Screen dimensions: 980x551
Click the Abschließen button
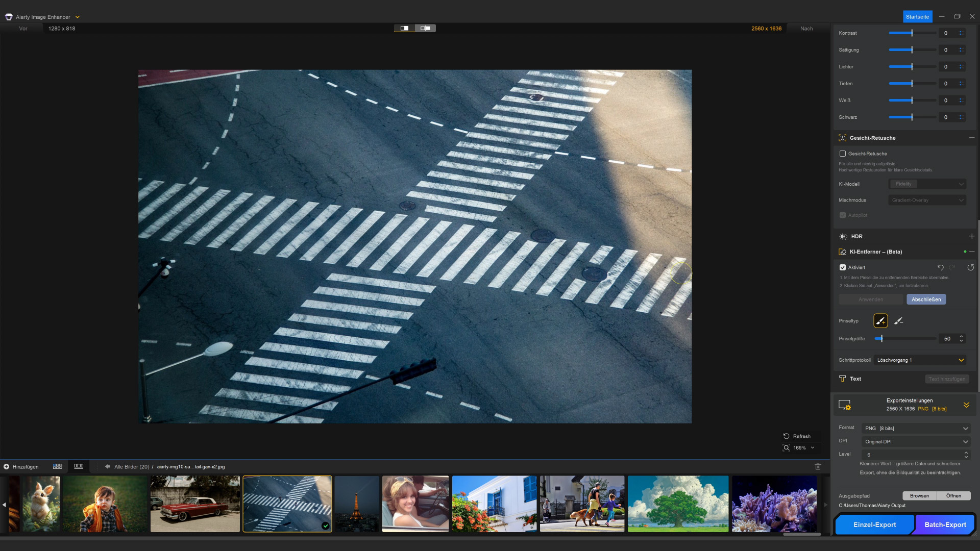pos(926,299)
